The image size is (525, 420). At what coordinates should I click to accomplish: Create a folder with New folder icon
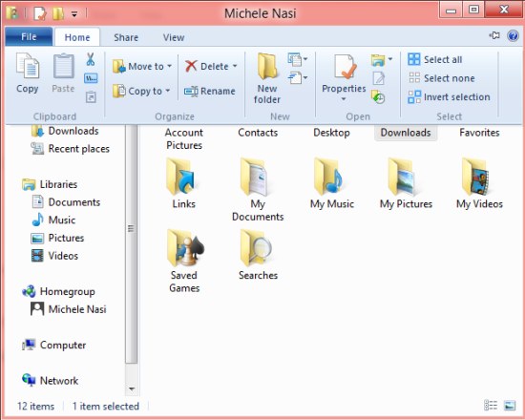click(267, 78)
